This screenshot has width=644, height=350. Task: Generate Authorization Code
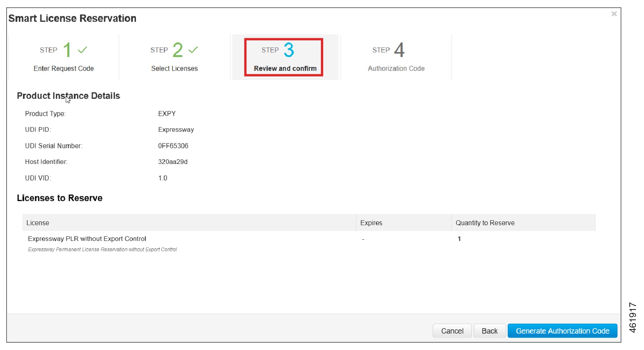click(x=562, y=331)
